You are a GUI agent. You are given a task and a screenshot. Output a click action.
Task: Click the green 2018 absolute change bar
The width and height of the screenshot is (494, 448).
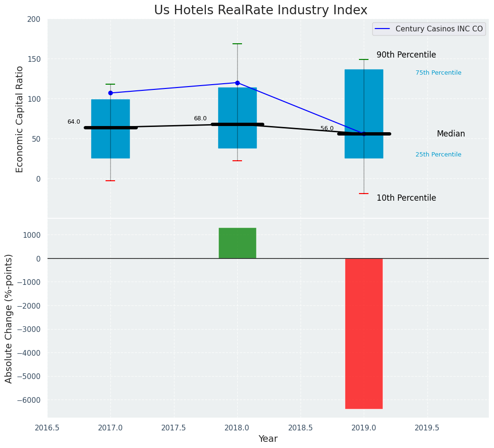point(237,243)
